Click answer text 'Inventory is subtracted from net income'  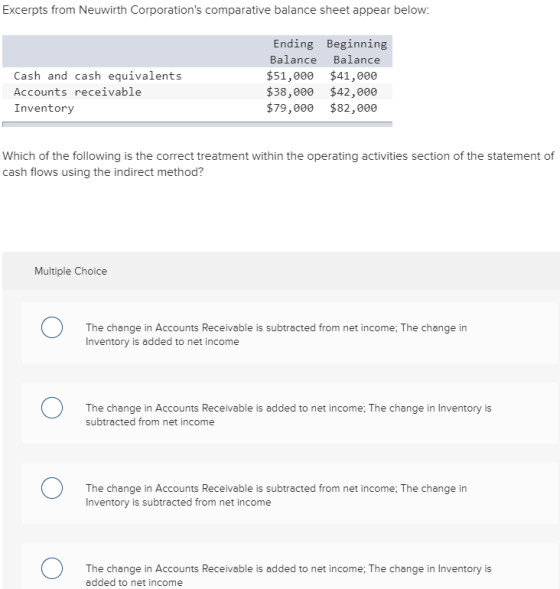tap(178, 502)
